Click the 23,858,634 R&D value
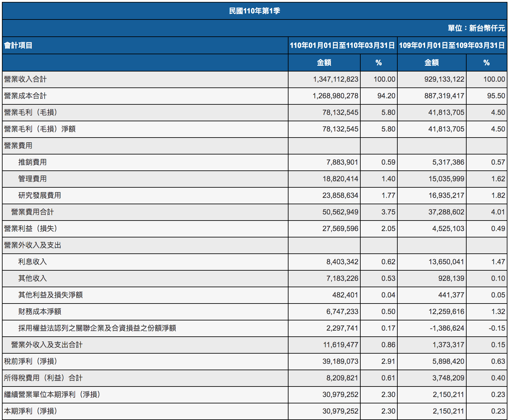This screenshot has width=510, height=420. [340, 195]
